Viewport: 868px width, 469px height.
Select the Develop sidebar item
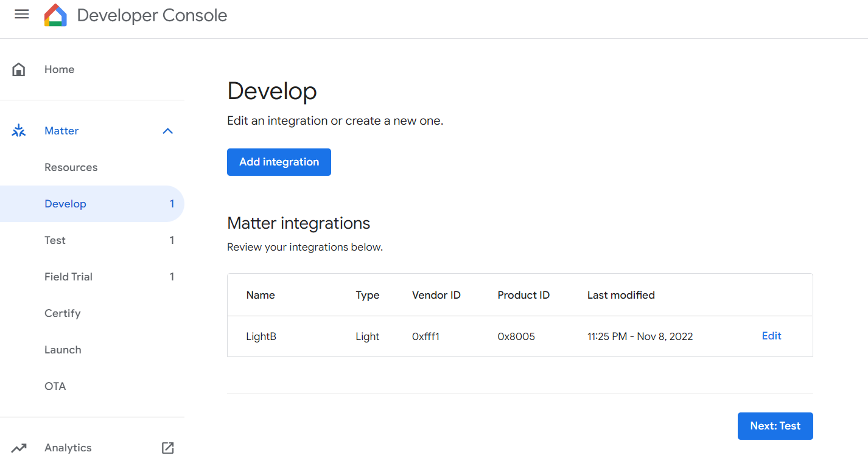[x=92, y=204]
